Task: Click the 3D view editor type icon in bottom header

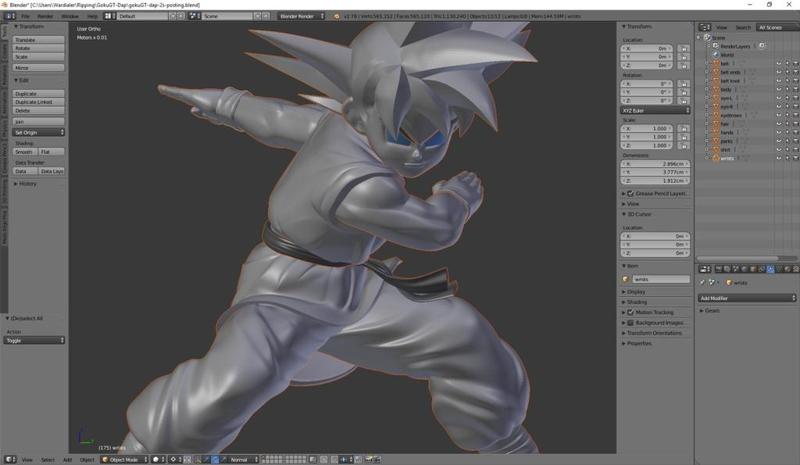Action: coord(10,459)
